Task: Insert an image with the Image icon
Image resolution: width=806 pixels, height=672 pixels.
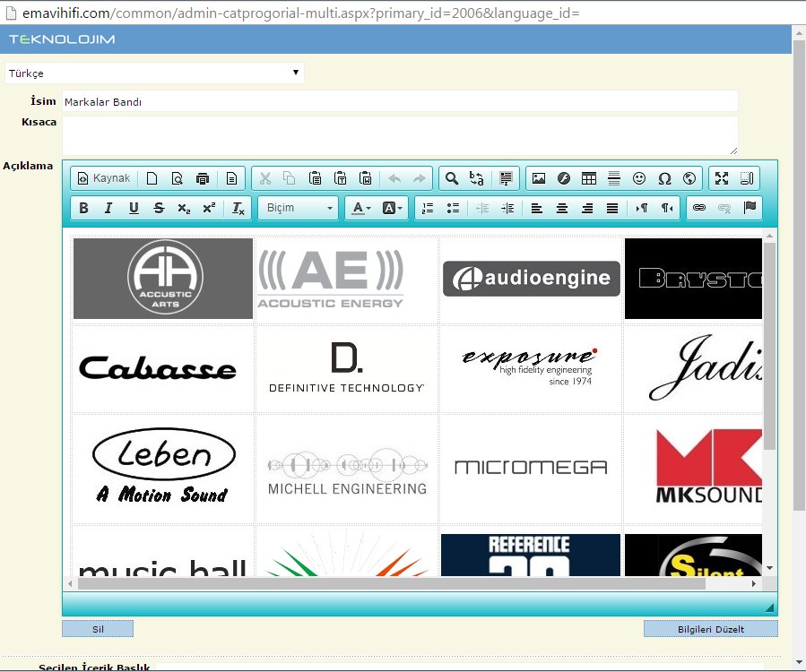Action: (x=539, y=178)
